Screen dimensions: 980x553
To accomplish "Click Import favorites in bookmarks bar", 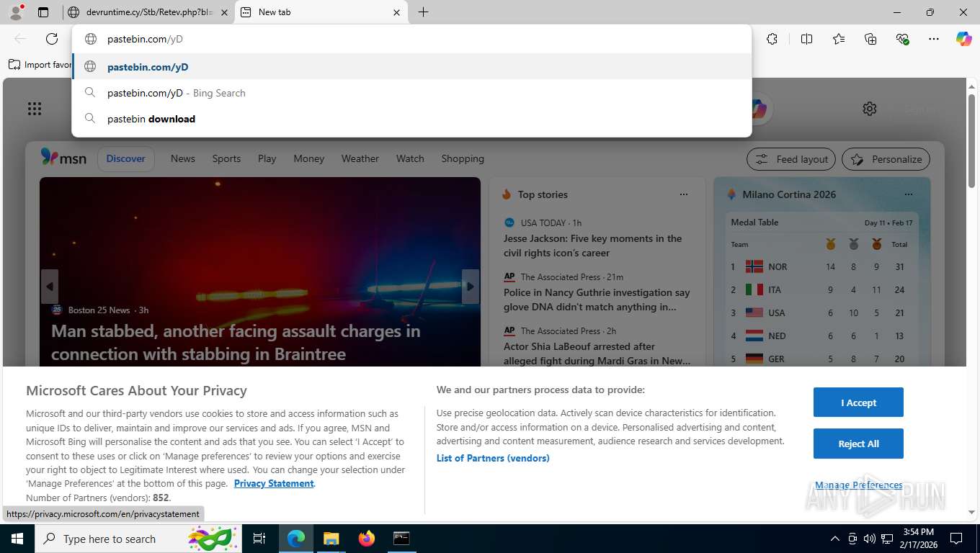I will 40,65.
